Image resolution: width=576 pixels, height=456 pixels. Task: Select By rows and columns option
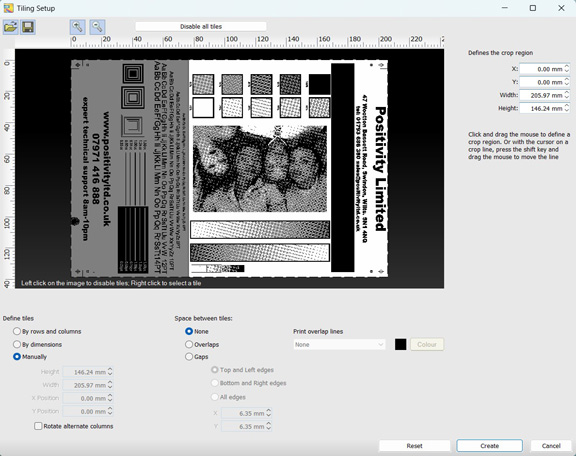[x=47, y=331]
